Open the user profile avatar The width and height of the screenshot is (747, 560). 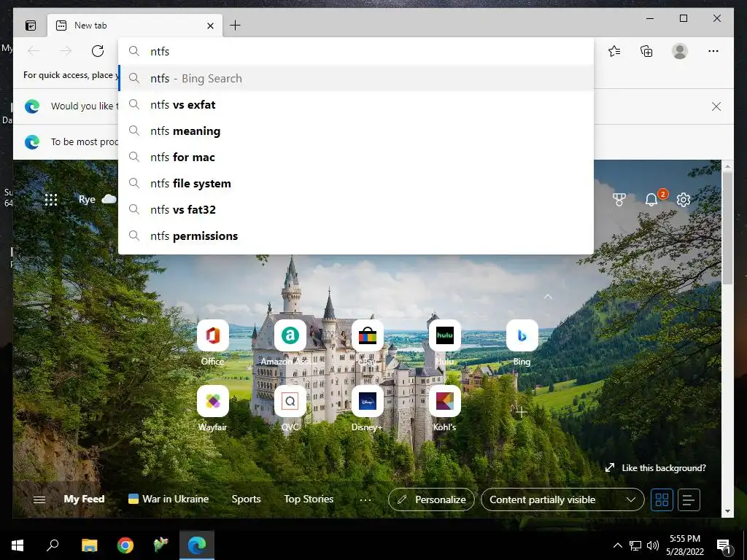coord(680,51)
